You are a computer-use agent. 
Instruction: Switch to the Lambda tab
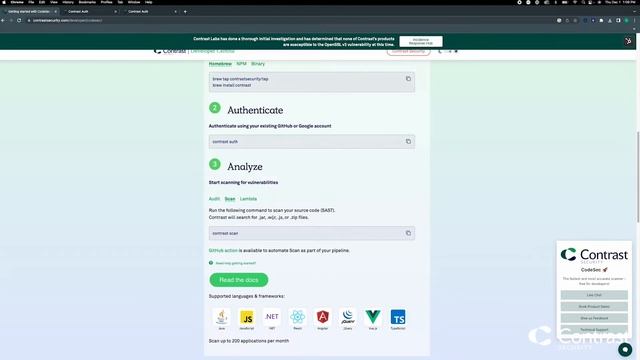click(x=248, y=199)
